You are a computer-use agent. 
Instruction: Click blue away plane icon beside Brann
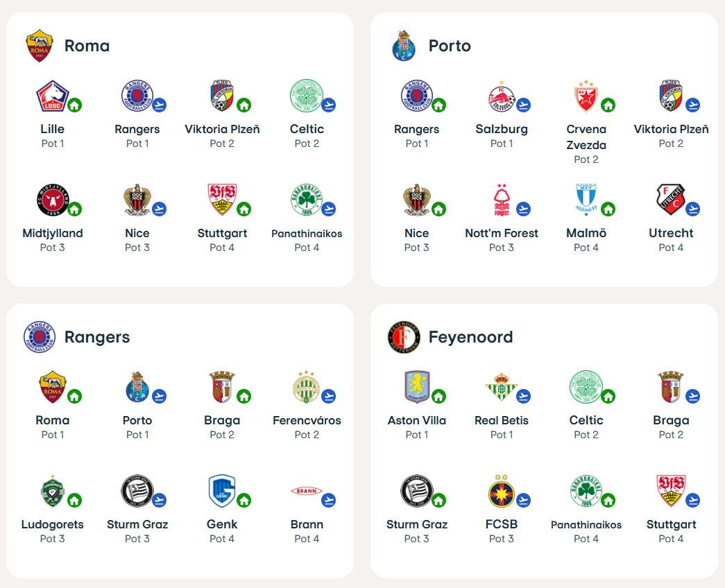click(329, 500)
